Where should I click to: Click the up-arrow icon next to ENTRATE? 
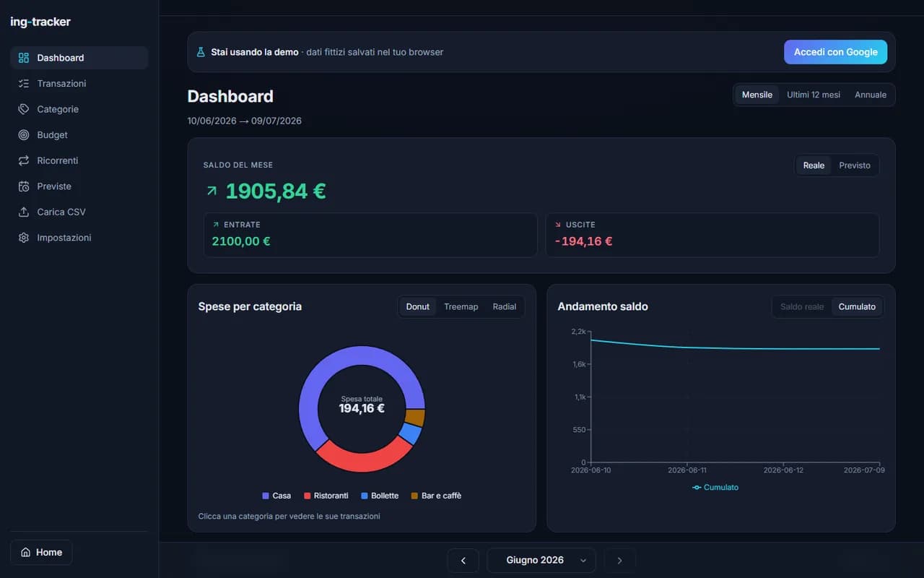click(216, 225)
